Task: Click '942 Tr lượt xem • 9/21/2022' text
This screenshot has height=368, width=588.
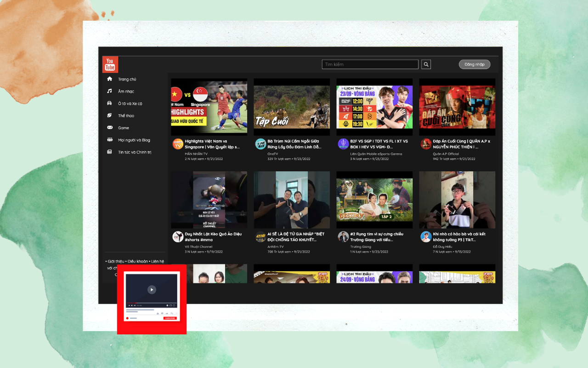Action: pos(454,159)
